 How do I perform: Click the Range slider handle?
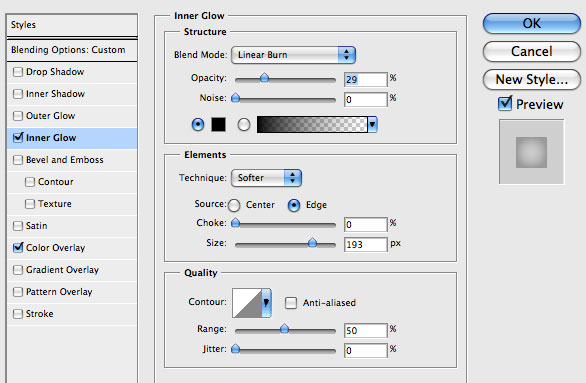tap(284, 328)
